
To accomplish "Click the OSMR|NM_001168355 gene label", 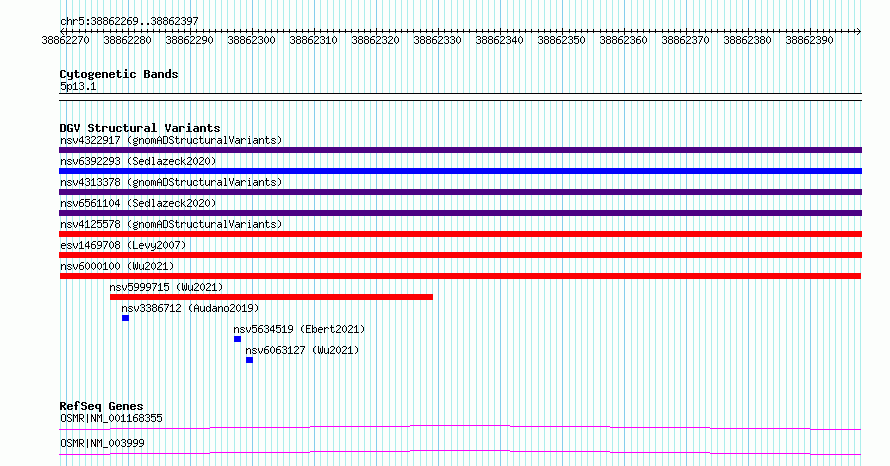I will click(x=111, y=418).
